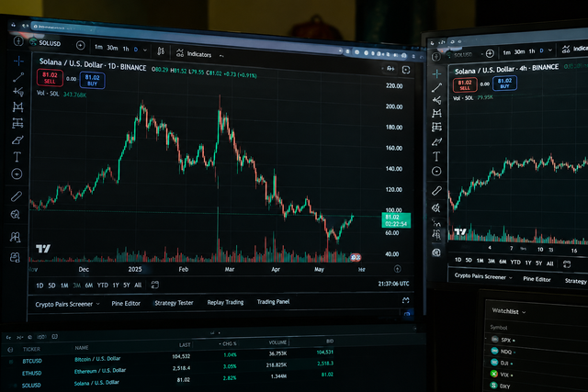This screenshot has height=392, width=588.
Task: Set the left chart range to 5D
Action: (51, 286)
